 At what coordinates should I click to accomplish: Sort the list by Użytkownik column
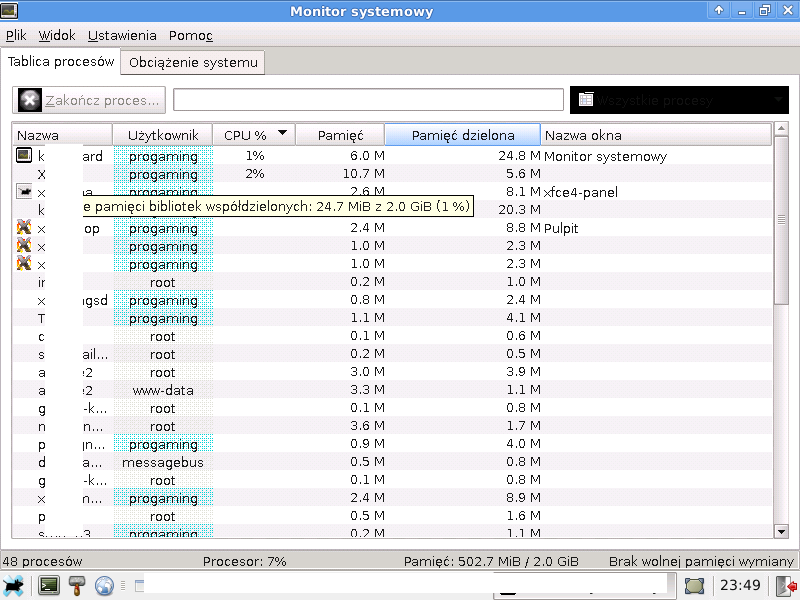[162, 135]
